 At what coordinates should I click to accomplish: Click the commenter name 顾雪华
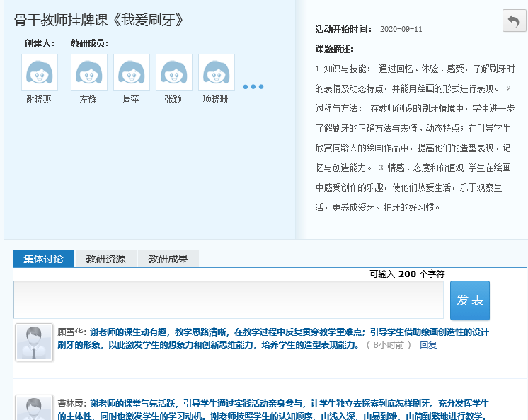point(70,332)
